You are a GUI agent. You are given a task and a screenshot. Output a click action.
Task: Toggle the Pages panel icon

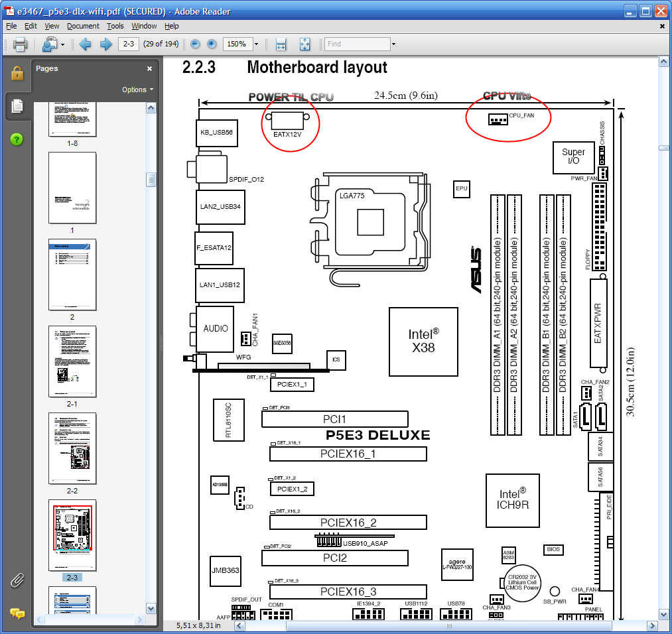(17, 106)
